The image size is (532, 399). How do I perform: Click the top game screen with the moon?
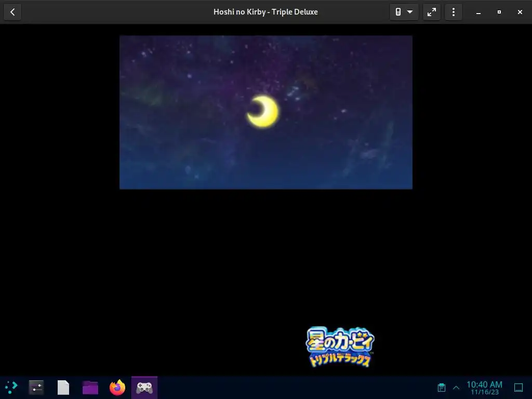[266, 112]
